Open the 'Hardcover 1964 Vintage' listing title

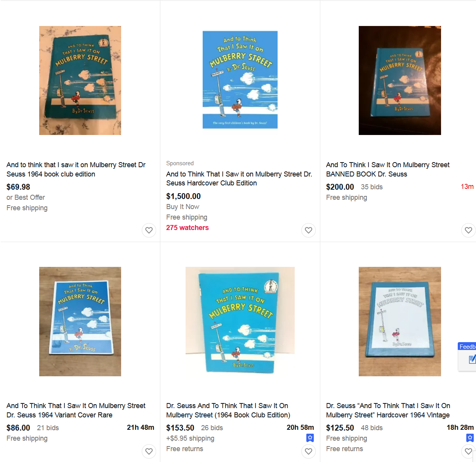pyautogui.click(x=388, y=410)
